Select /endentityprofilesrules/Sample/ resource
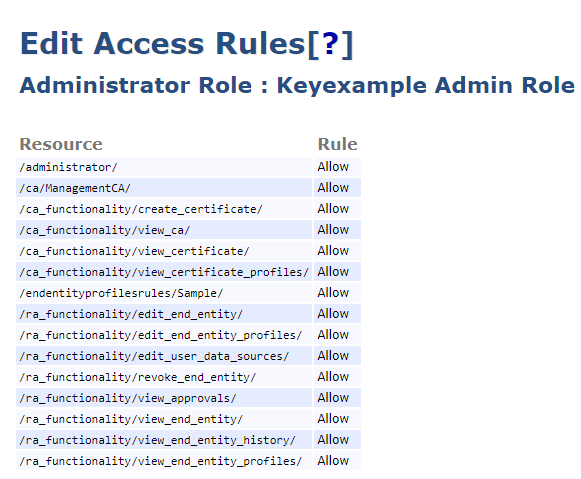Screen dimensions: 581x479 click(x=121, y=293)
